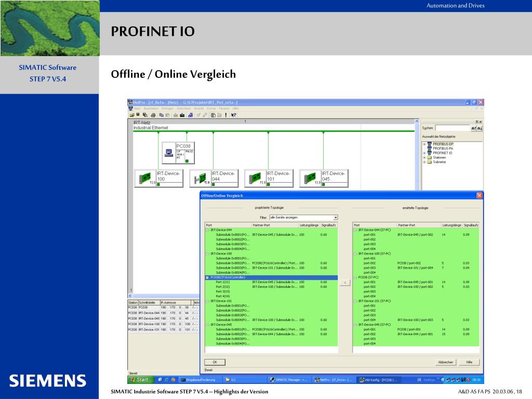Click the Download to module toolbar icon
The image size is (532, 399).
pyautogui.click(x=182, y=115)
